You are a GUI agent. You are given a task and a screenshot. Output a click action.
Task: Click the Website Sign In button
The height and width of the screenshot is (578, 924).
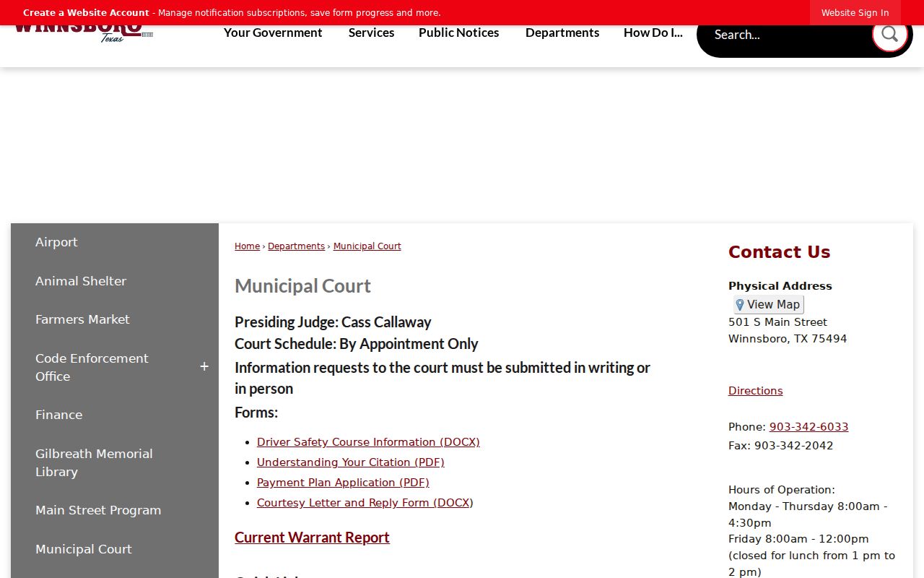point(855,13)
